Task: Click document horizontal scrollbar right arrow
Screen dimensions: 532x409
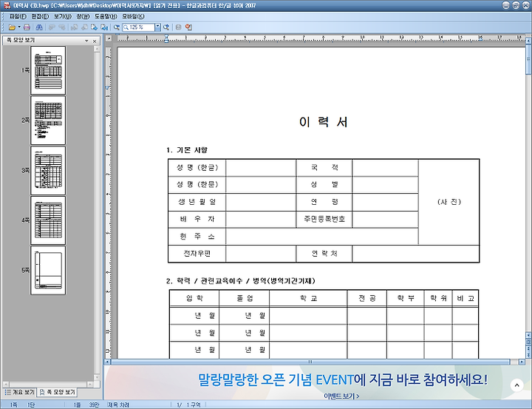Action: (522, 362)
